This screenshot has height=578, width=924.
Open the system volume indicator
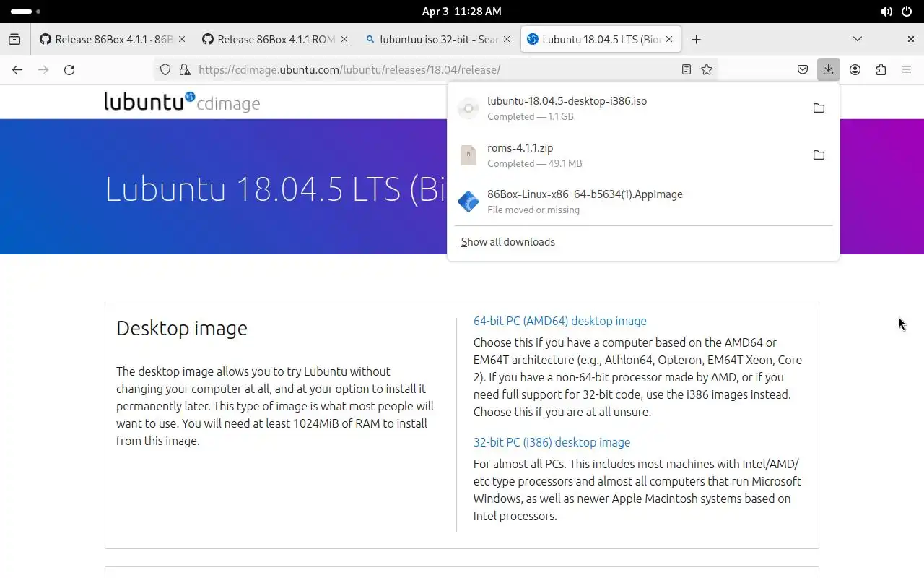[886, 12]
